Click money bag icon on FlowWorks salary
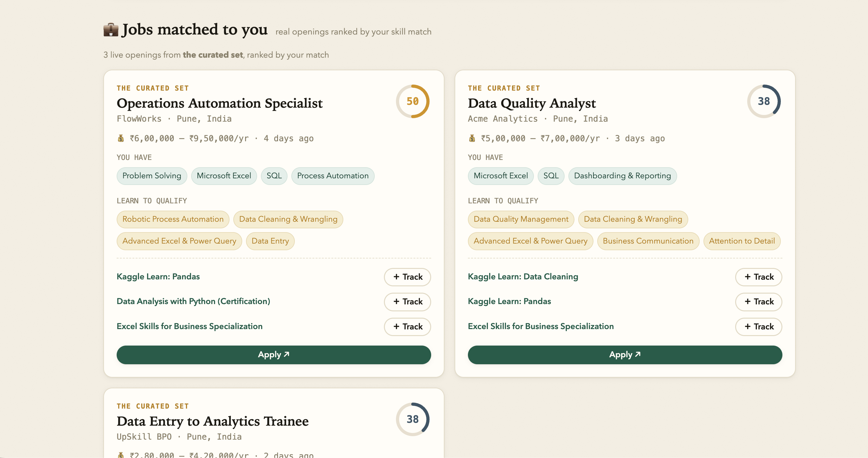The width and height of the screenshot is (868, 458). tap(121, 138)
